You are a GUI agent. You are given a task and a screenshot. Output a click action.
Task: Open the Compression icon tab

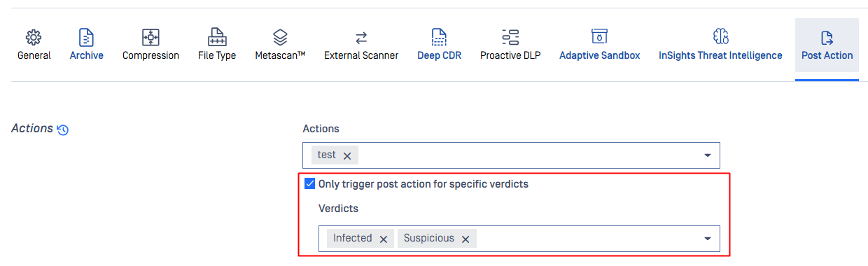pos(150,37)
